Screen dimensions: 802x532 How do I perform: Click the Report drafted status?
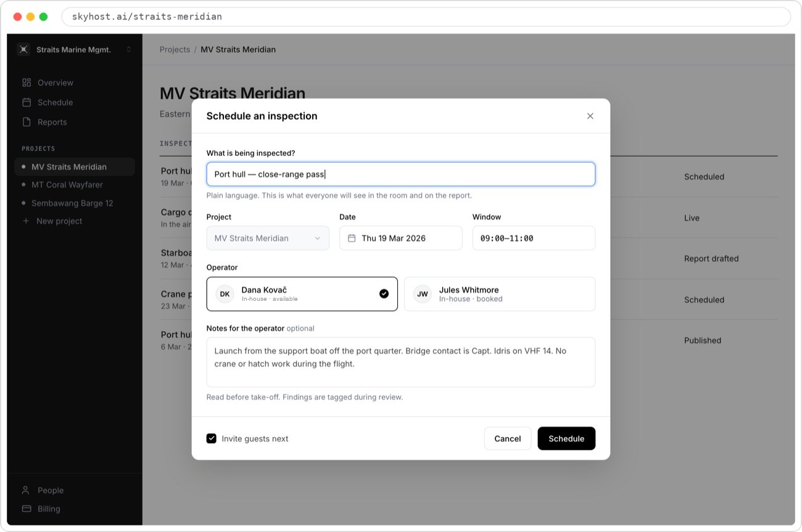click(711, 258)
